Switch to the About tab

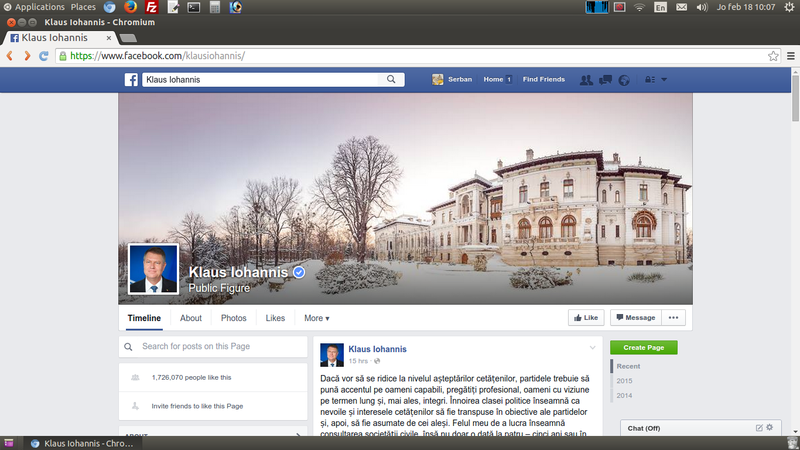[191, 318]
